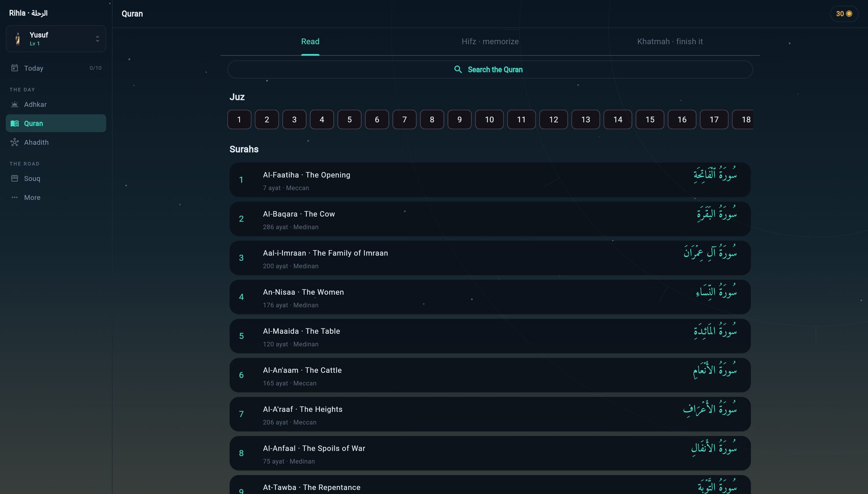
Task: Select Juz 10 button
Action: click(489, 120)
